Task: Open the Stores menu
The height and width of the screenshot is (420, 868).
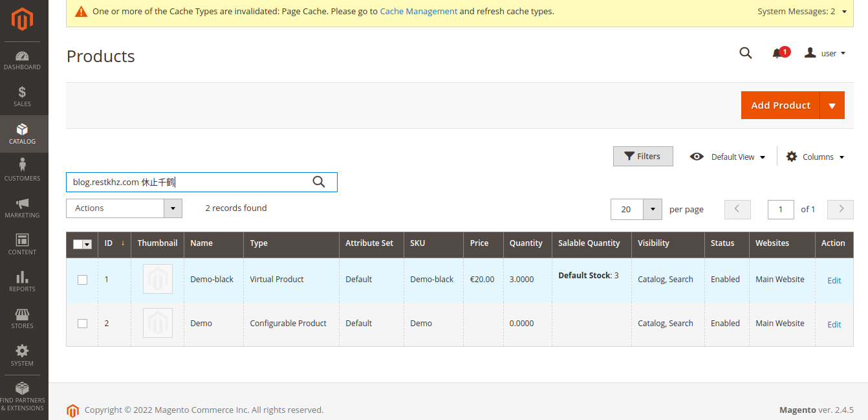Action: click(x=22, y=318)
